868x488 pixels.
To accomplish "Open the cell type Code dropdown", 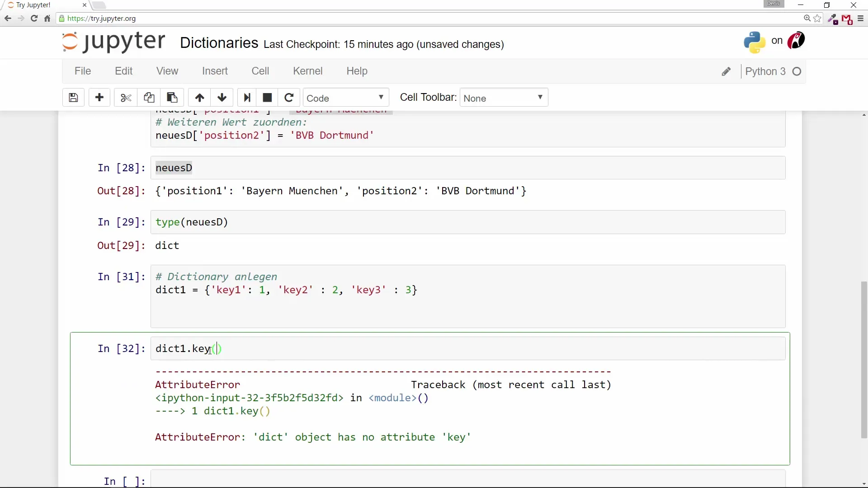I will click(346, 98).
